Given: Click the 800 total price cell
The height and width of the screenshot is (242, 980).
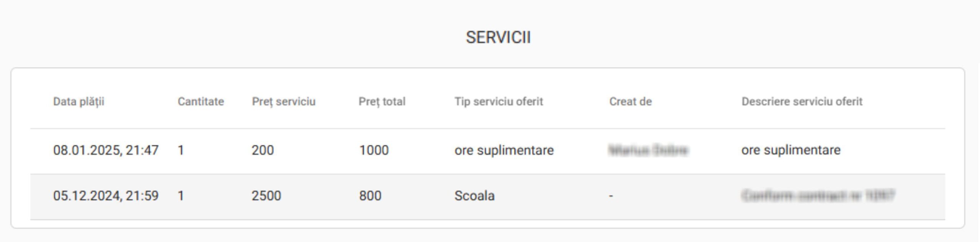Looking at the screenshot, I should 370,196.
